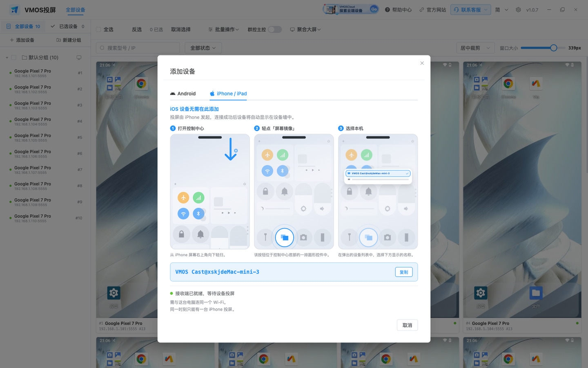
Task: Click the 反选 invert selection button
Action: pyautogui.click(x=137, y=29)
